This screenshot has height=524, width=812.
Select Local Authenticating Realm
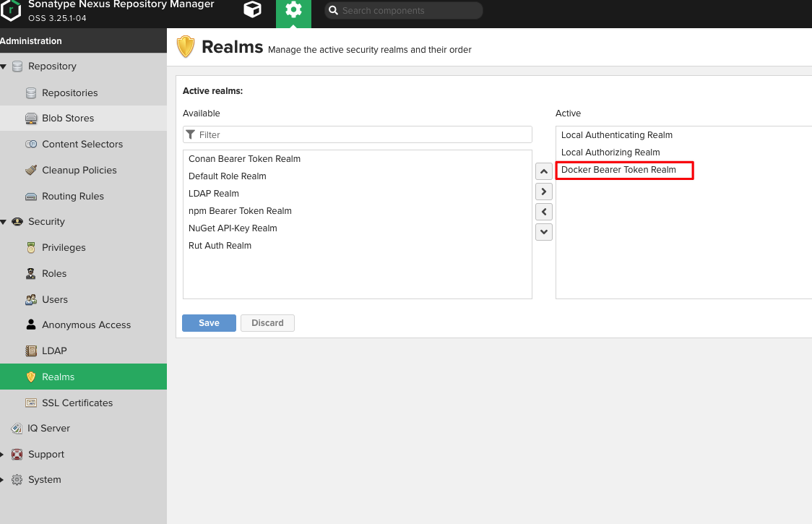pyautogui.click(x=684, y=135)
